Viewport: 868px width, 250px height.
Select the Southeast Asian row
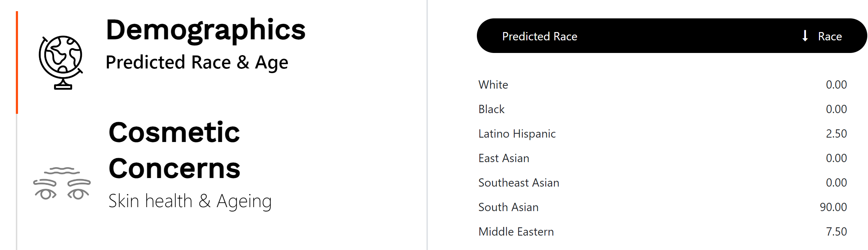click(519, 183)
